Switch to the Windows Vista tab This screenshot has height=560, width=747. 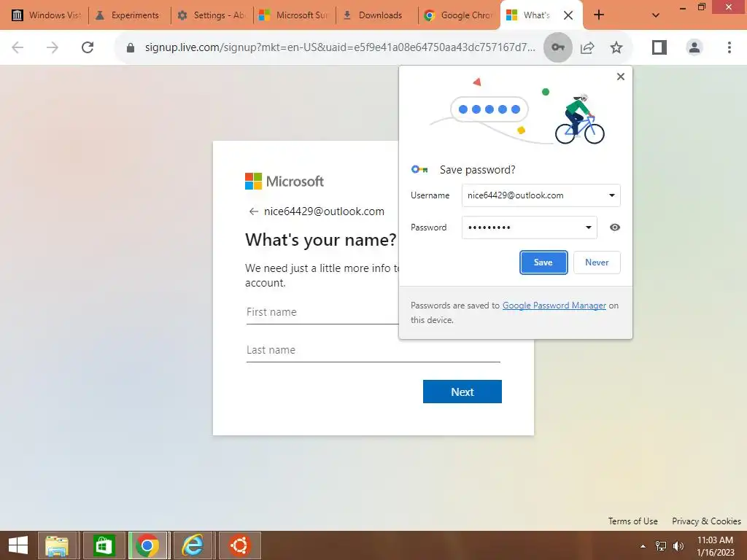[46, 15]
